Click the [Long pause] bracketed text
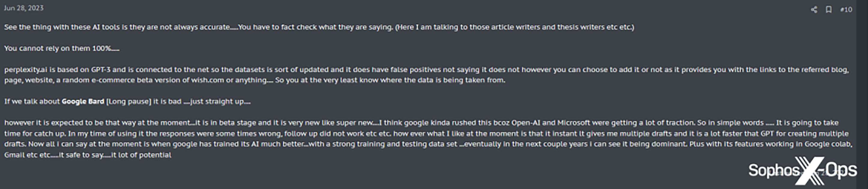 pyautogui.click(x=128, y=101)
